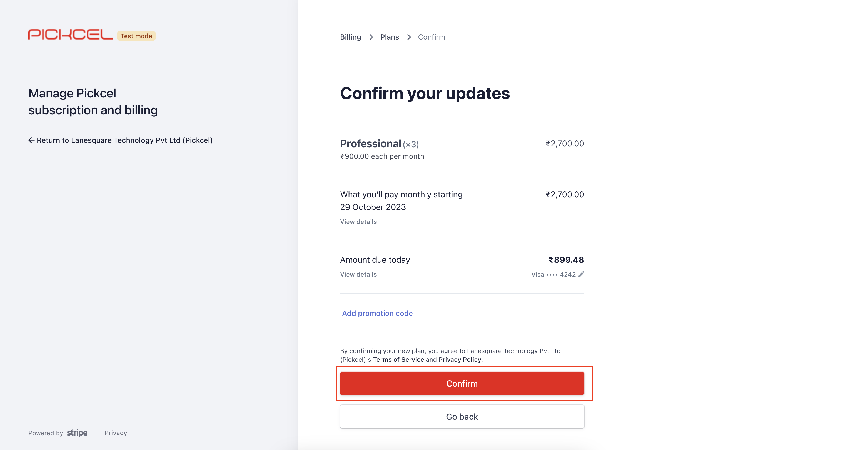868x450 pixels.
Task: Click the chevron between Billing and Plans
Action: tap(371, 37)
